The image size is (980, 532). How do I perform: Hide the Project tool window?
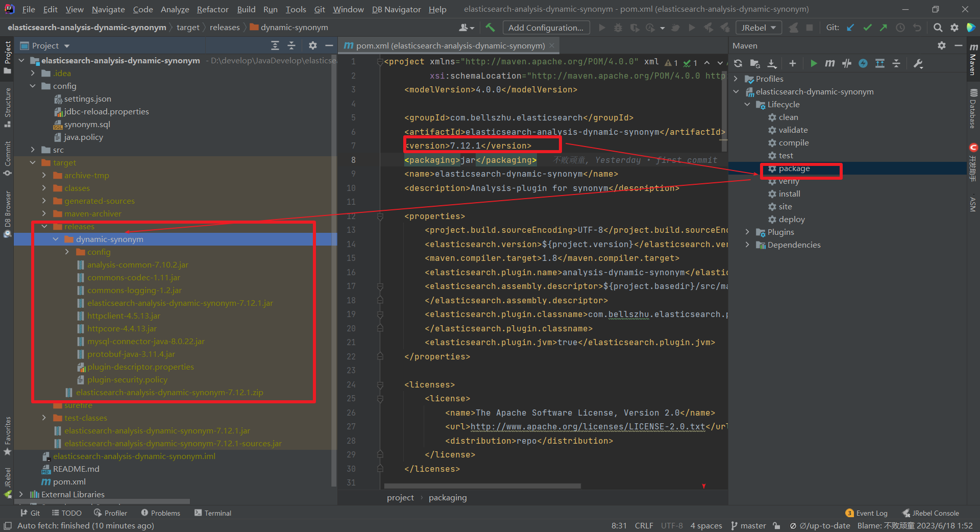(x=329, y=45)
